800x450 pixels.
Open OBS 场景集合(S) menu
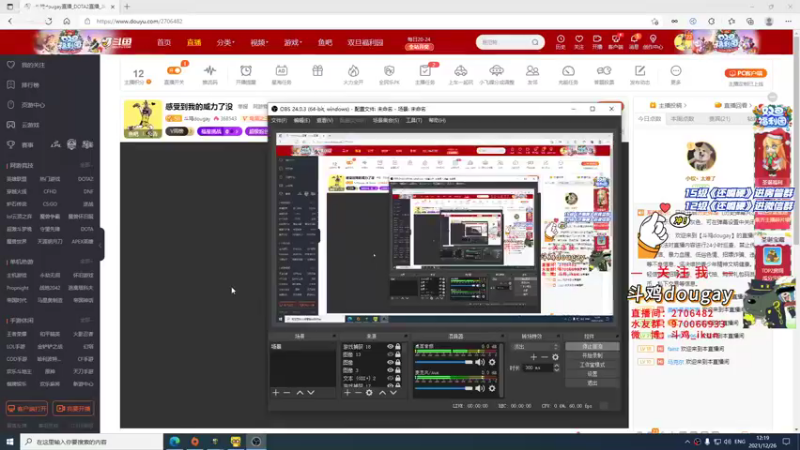[385, 120]
